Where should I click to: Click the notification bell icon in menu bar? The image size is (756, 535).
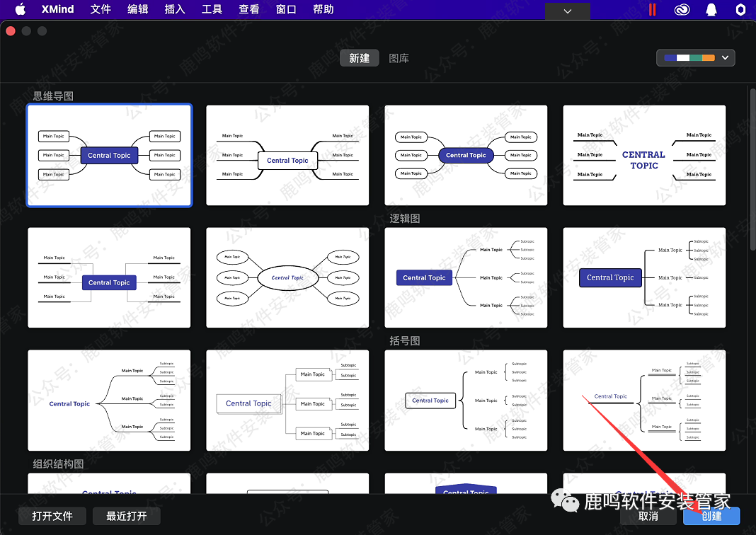click(x=711, y=10)
